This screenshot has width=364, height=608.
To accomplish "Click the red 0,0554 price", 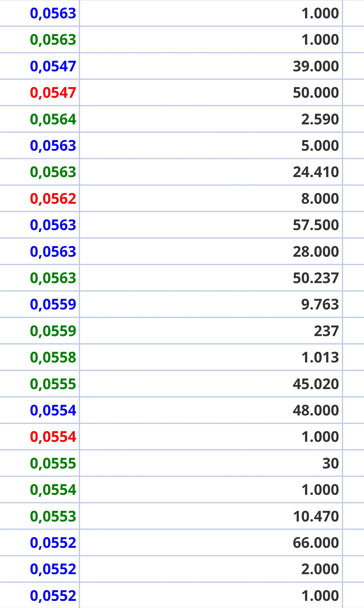I will pyautogui.click(x=53, y=437).
